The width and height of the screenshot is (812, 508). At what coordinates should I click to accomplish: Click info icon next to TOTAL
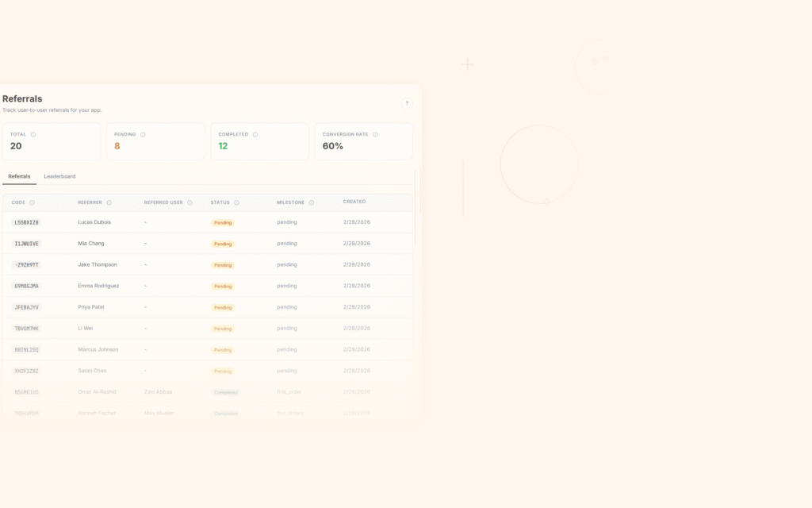pos(33,135)
